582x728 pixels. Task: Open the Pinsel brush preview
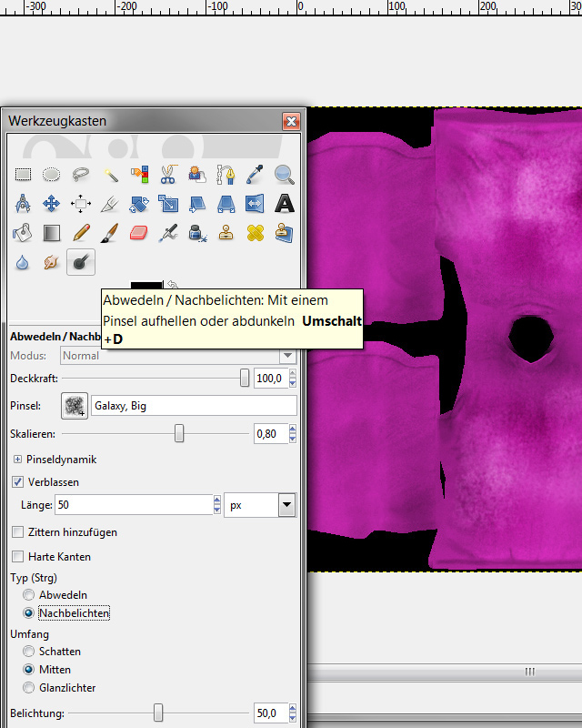point(75,406)
